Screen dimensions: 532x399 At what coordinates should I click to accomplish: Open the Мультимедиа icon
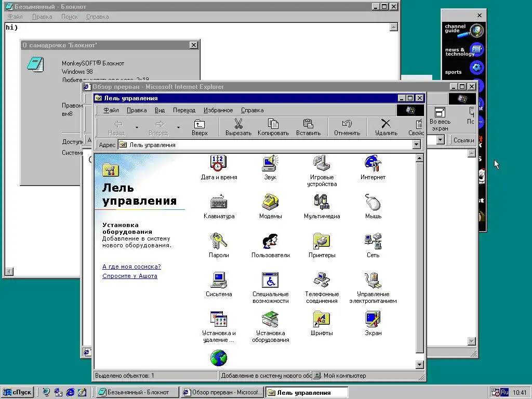coord(322,207)
